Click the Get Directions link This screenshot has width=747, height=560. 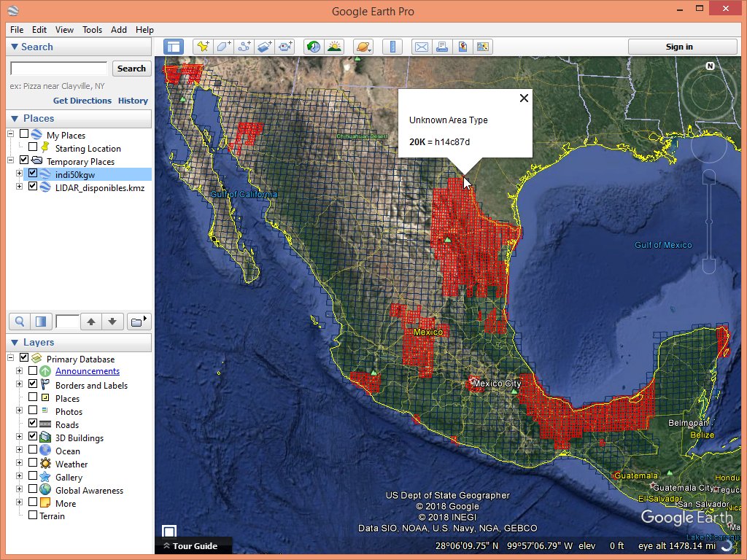point(82,101)
